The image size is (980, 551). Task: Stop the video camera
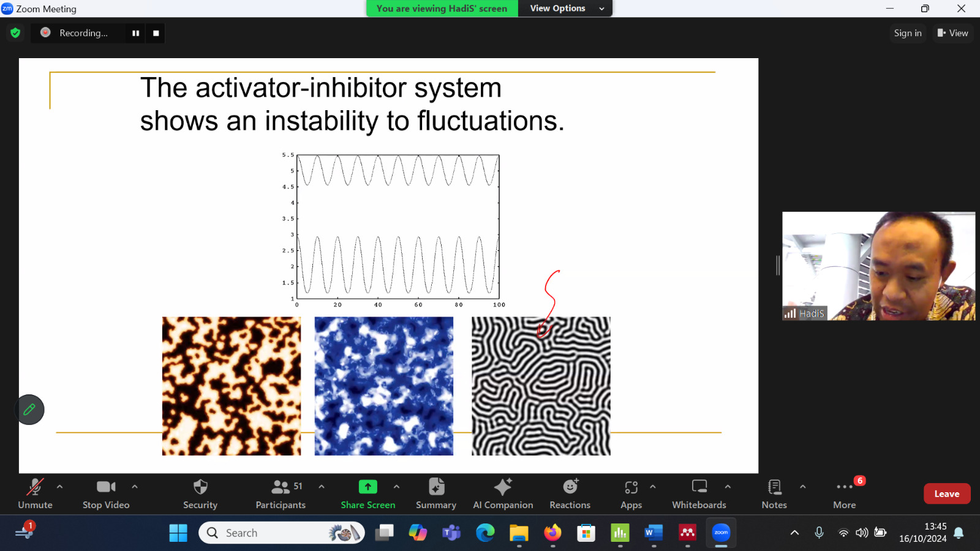click(x=106, y=493)
